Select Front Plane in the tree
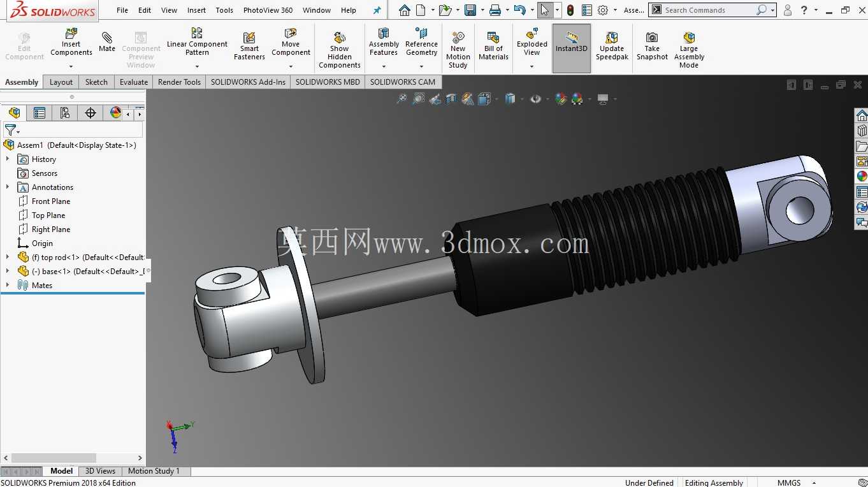868x487 pixels. [x=51, y=201]
